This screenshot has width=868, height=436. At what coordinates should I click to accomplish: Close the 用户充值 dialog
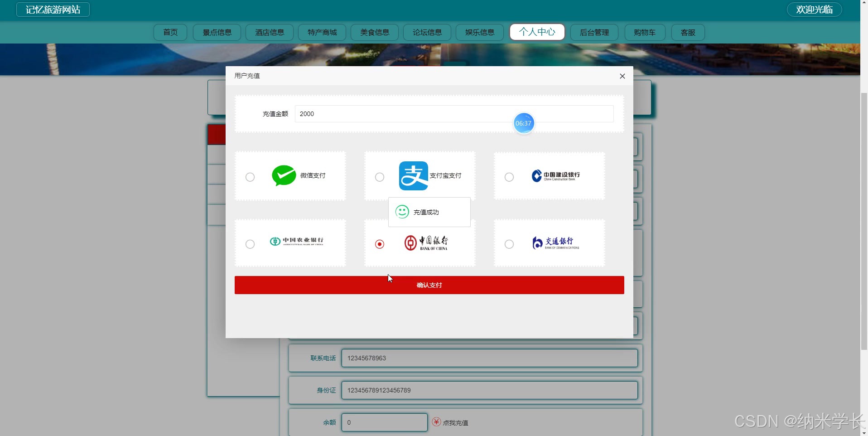pyautogui.click(x=622, y=76)
